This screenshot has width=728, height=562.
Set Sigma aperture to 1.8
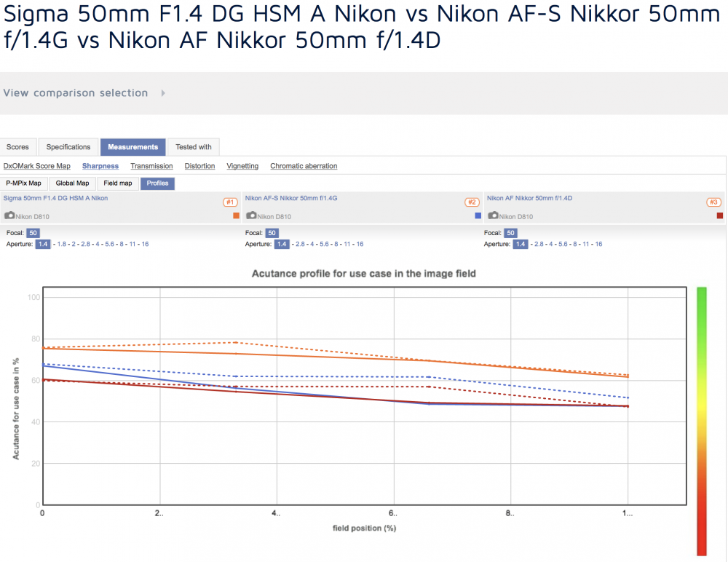pyautogui.click(x=62, y=244)
